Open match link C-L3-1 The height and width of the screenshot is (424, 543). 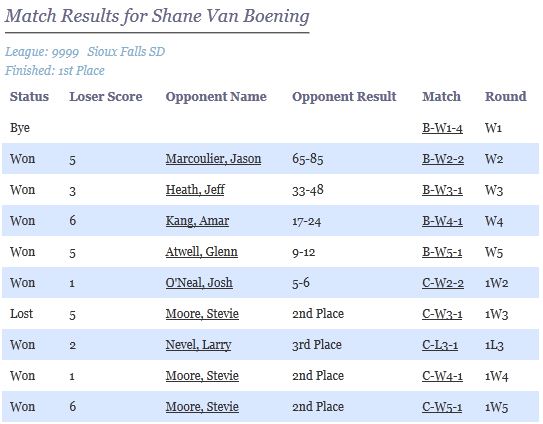(440, 345)
